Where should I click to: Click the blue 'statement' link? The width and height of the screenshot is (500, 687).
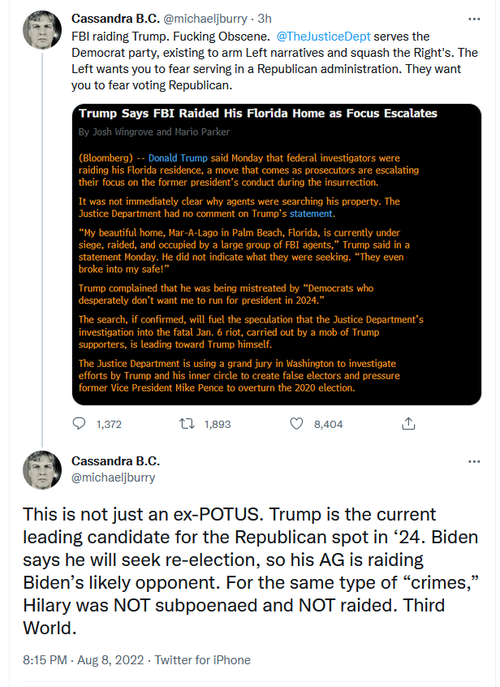coord(311,213)
